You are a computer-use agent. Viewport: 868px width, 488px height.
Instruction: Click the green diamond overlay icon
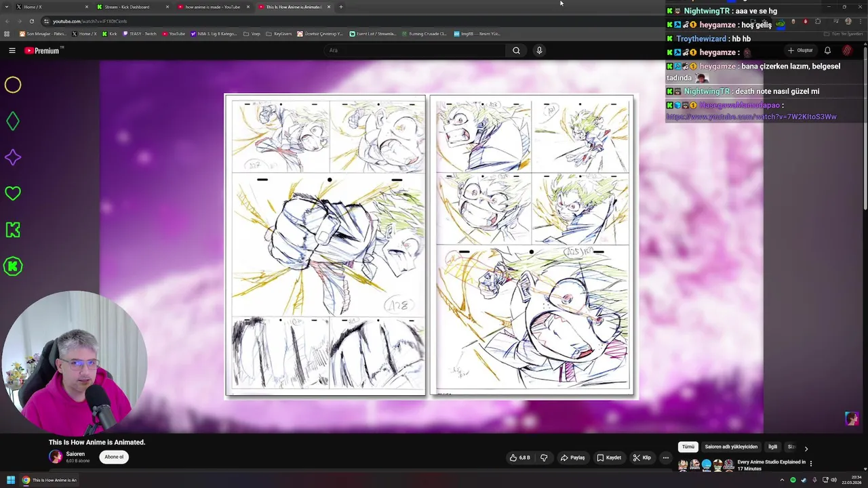click(x=13, y=121)
